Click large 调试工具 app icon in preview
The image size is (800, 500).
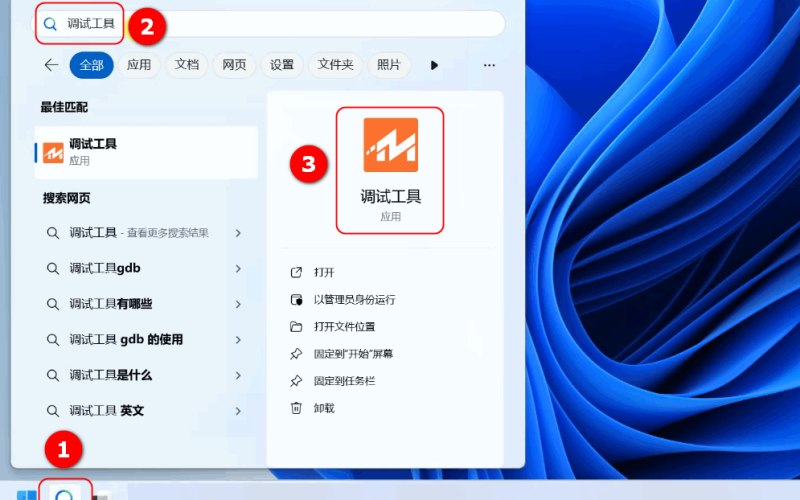[x=391, y=145]
